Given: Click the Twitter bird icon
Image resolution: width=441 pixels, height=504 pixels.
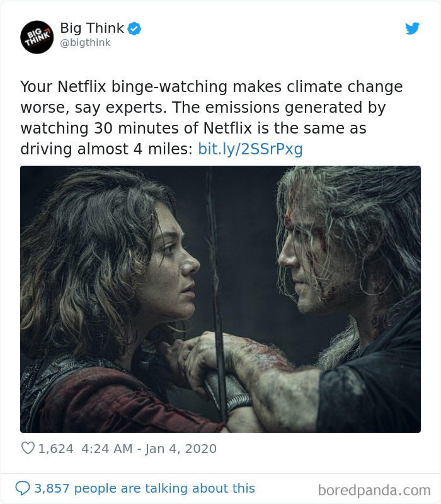Looking at the screenshot, I should click(x=413, y=28).
